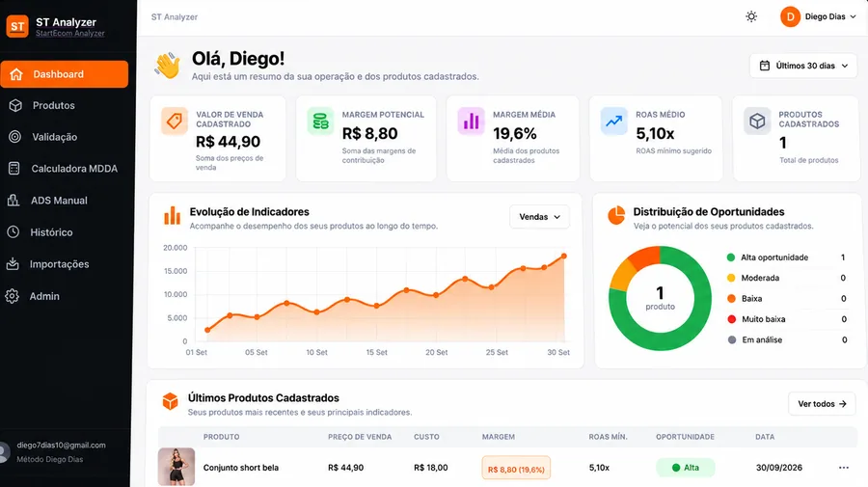Open Calculadora MDDA page
The height and width of the screenshot is (487, 868).
[74, 168]
